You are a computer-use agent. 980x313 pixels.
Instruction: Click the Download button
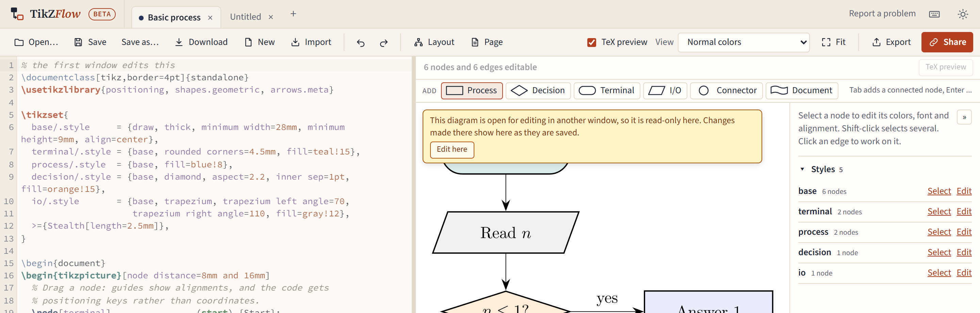click(201, 42)
